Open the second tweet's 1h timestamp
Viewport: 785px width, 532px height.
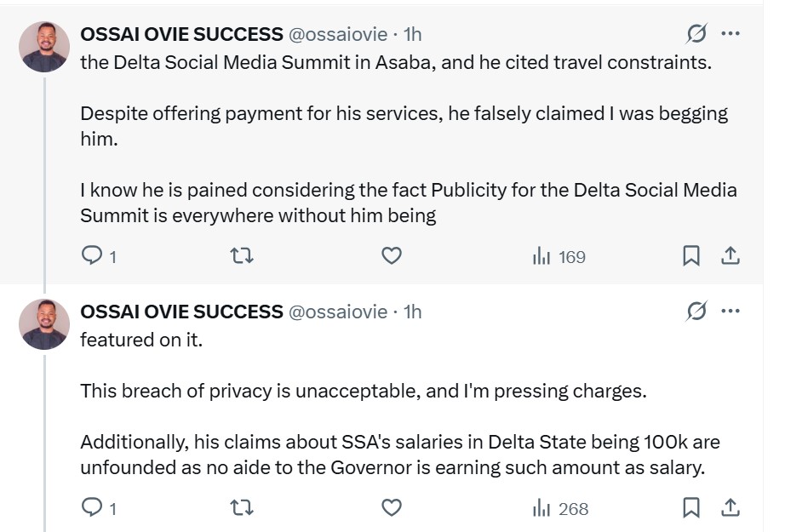pos(412,312)
